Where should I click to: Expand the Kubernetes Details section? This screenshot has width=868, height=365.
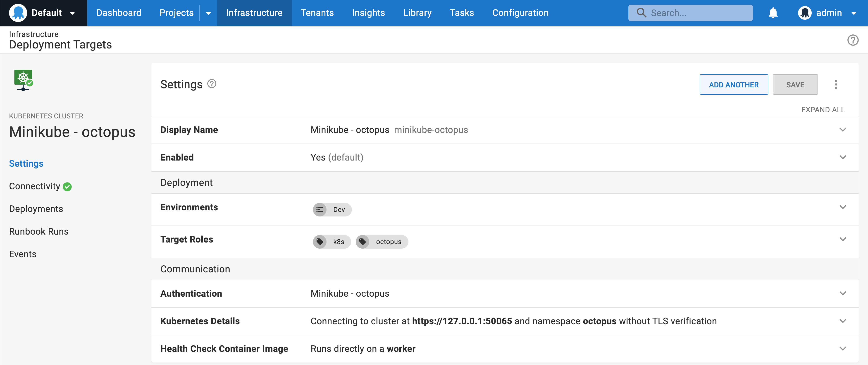pos(843,321)
